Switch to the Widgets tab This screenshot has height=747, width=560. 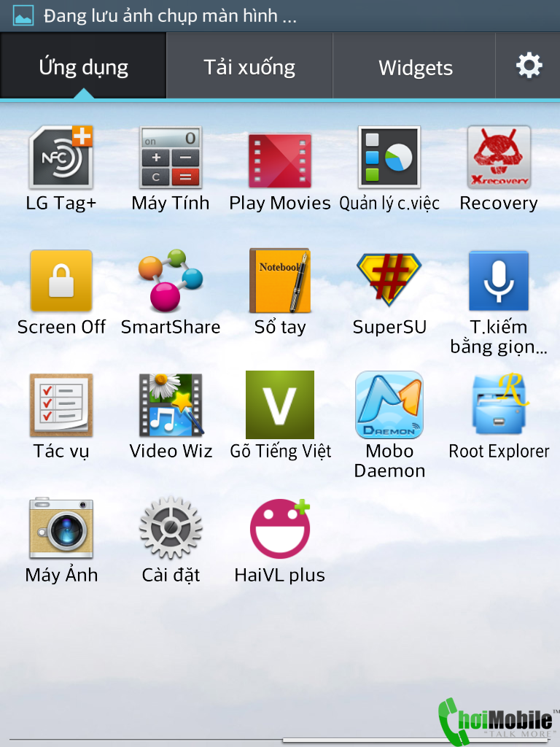415,66
